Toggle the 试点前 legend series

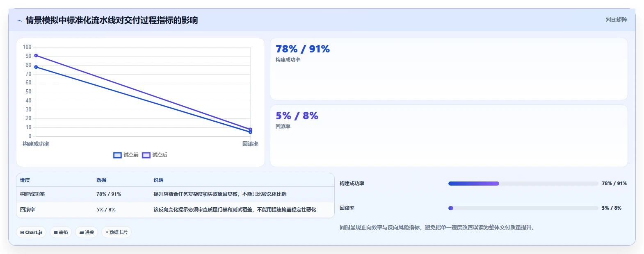coord(126,155)
